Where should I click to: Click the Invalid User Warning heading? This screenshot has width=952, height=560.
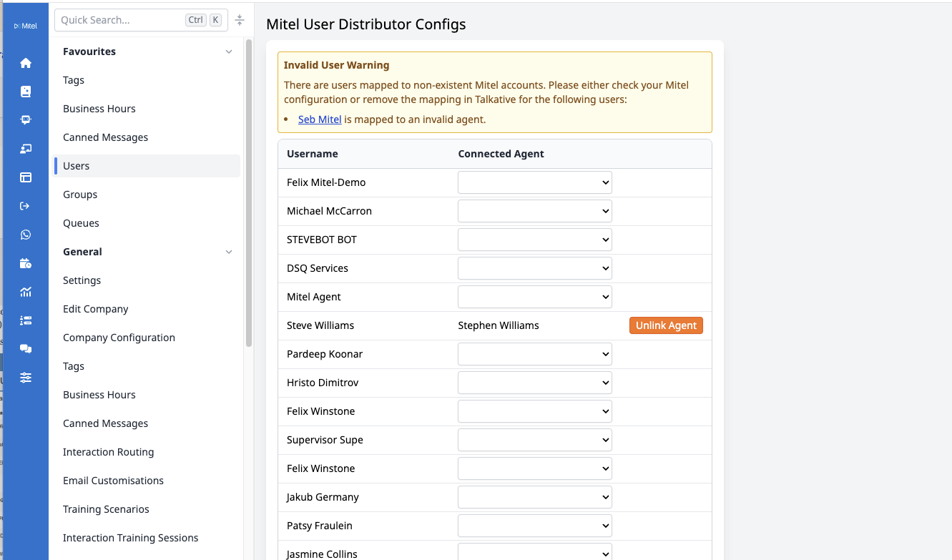[337, 65]
